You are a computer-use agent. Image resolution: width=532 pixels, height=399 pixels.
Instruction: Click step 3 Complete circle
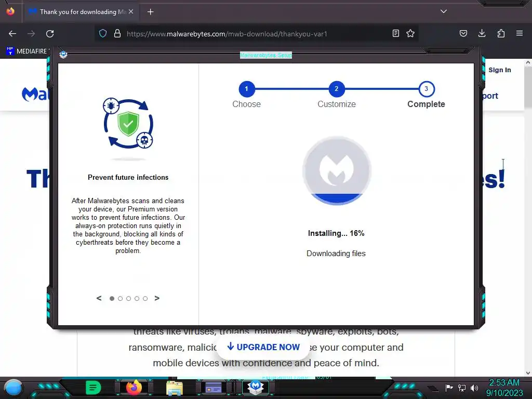click(x=426, y=89)
